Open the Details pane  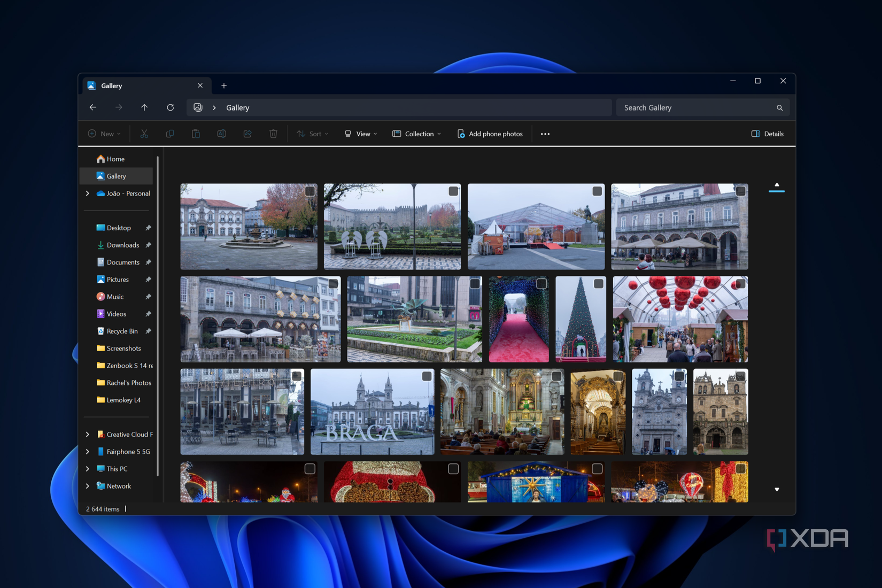pos(768,134)
